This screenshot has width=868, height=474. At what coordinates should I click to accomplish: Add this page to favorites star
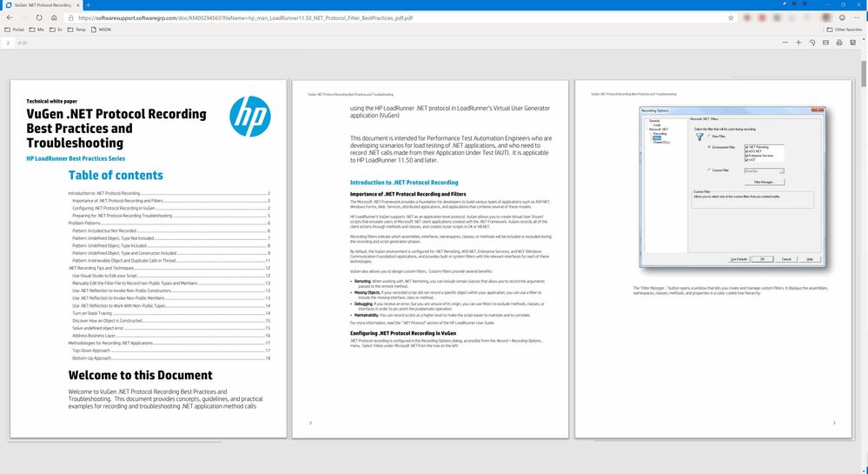[x=731, y=17]
